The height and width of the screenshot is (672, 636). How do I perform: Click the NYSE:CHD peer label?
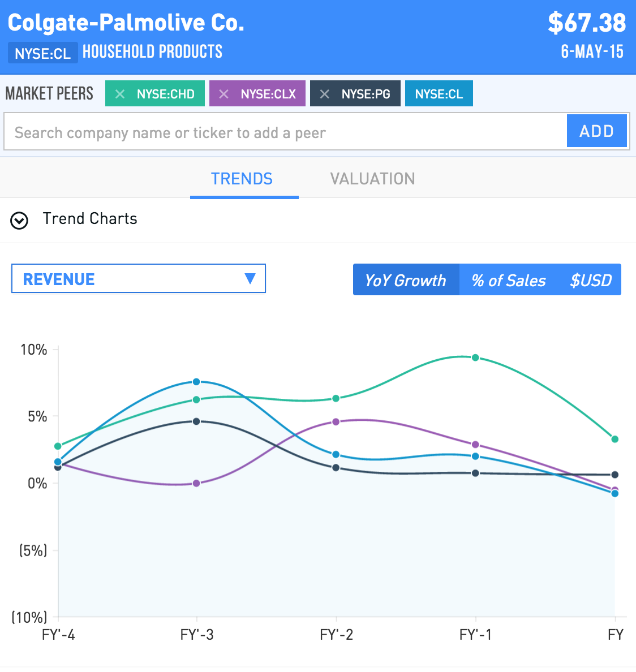pyautogui.click(x=165, y=94)
